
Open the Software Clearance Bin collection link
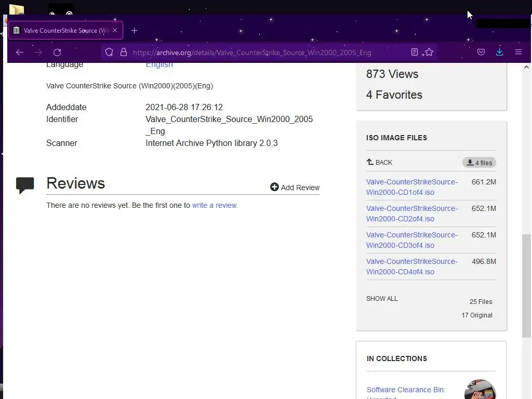[406, 392]
